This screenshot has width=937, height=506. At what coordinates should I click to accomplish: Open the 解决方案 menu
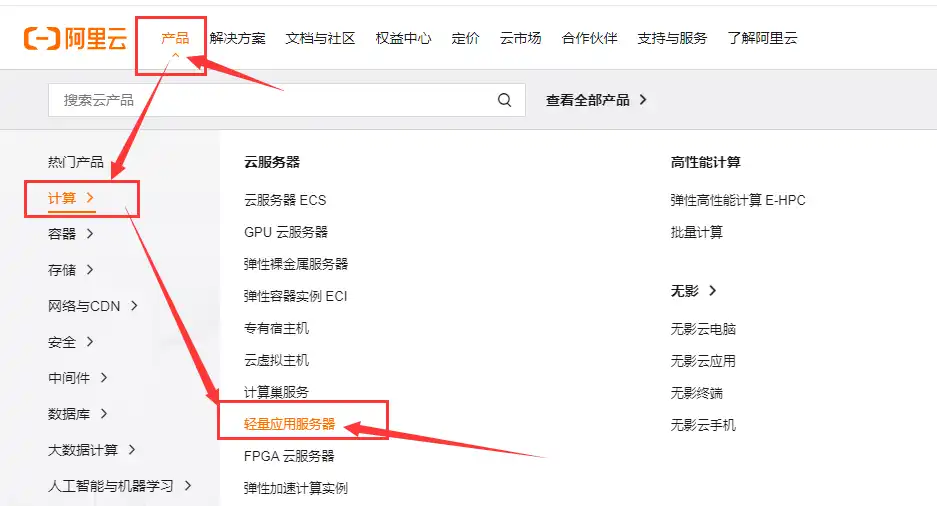pos(237,38)
